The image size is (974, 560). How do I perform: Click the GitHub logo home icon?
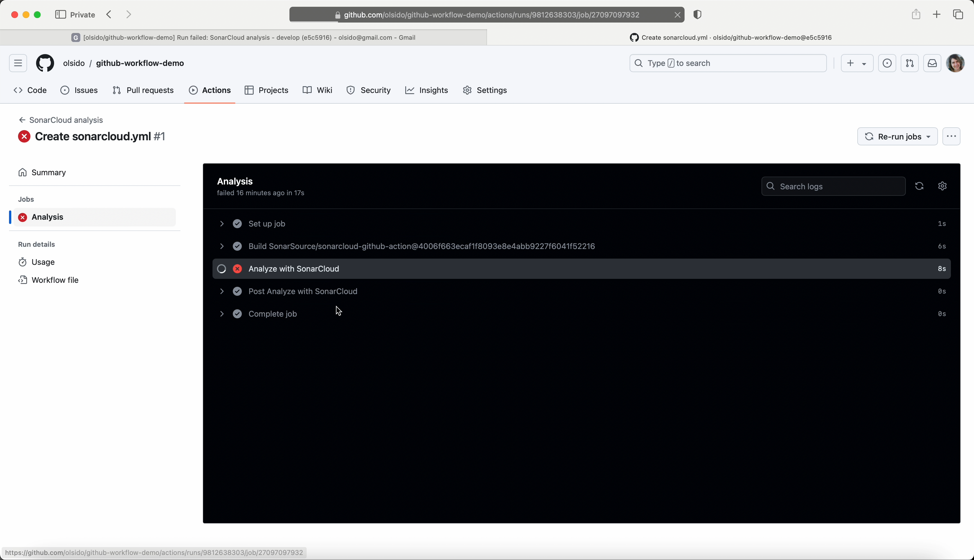pos(45,63)
